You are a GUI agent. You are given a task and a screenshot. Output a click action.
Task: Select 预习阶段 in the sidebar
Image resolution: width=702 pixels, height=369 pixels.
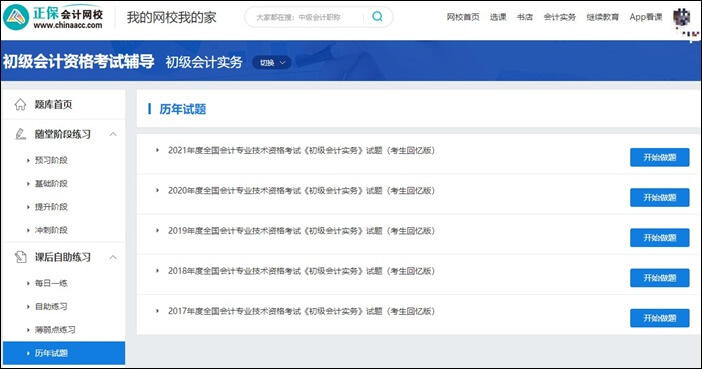coord(51,160)
